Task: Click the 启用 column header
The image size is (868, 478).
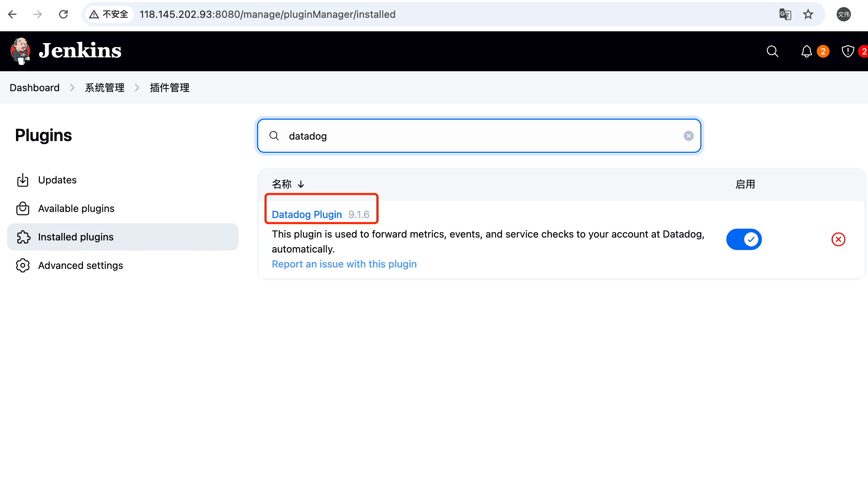Action: point(745,184)
